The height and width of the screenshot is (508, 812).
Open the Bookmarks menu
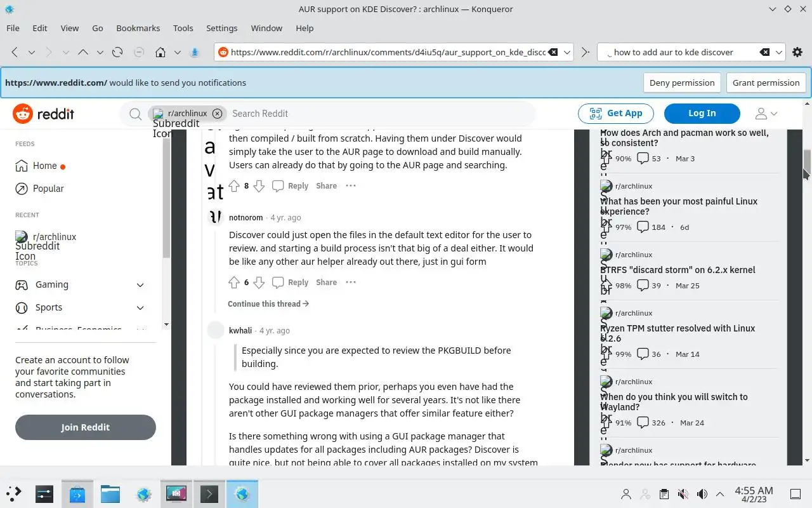point(138,28)
